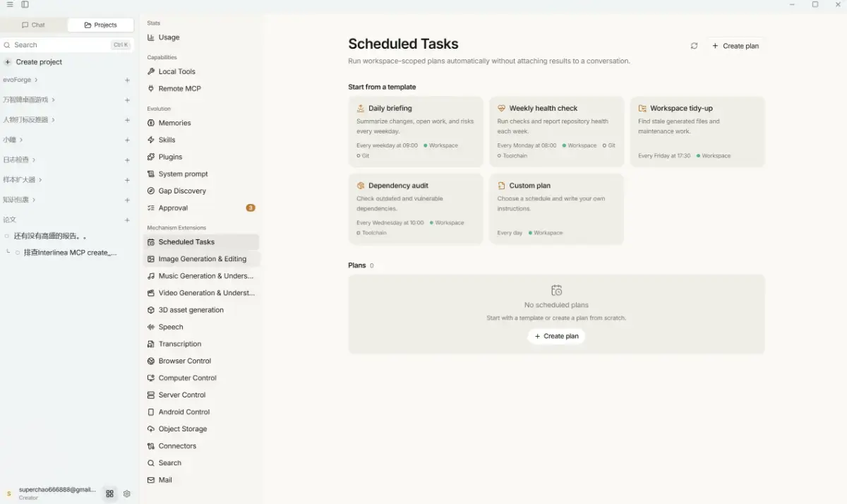Open Mail envelope icon
The height and width of the screenshot is (504, 847).
(x=151, y=480)
